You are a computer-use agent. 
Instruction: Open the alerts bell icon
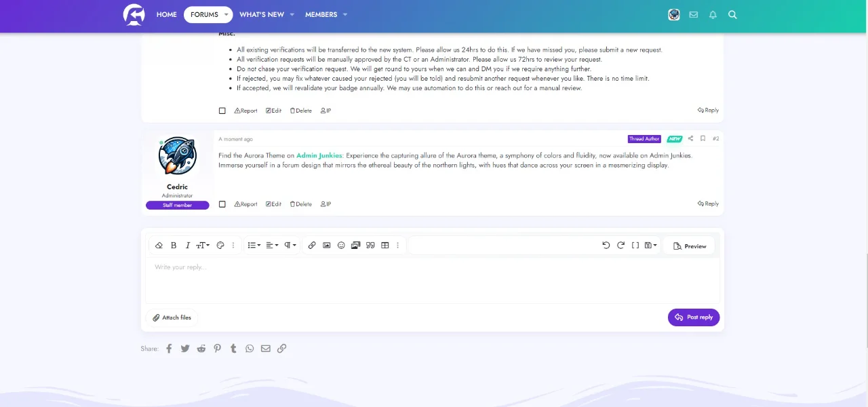pos(713,14)
